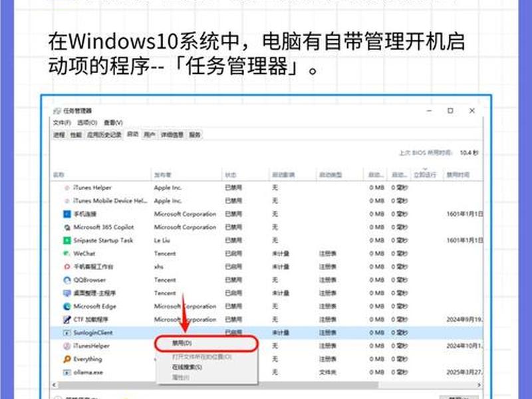Image resolution: width=532 pixels, height=399 pixels.
Task: Click the SunloginClient row icon
Action: [x=67, y=333]
